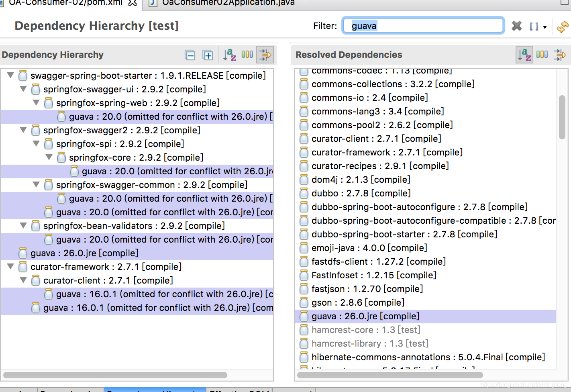Toggle filtering in the Resolved Dependencies panel
The image size is (571, 392).
click(560, 55)
